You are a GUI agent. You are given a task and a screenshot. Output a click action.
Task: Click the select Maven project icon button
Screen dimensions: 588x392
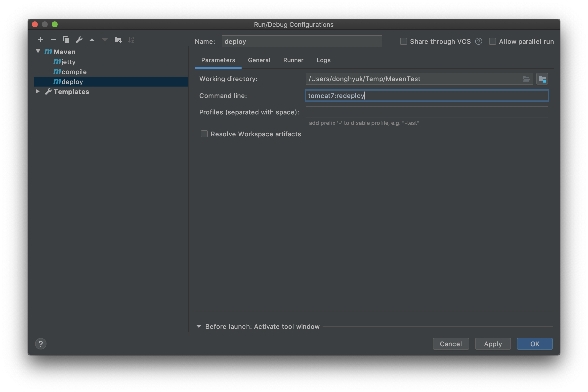tap(542, 79)
